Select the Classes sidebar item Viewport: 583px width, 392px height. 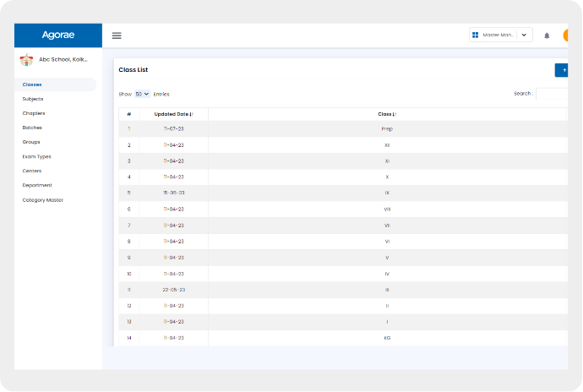(x=32, y=84)
